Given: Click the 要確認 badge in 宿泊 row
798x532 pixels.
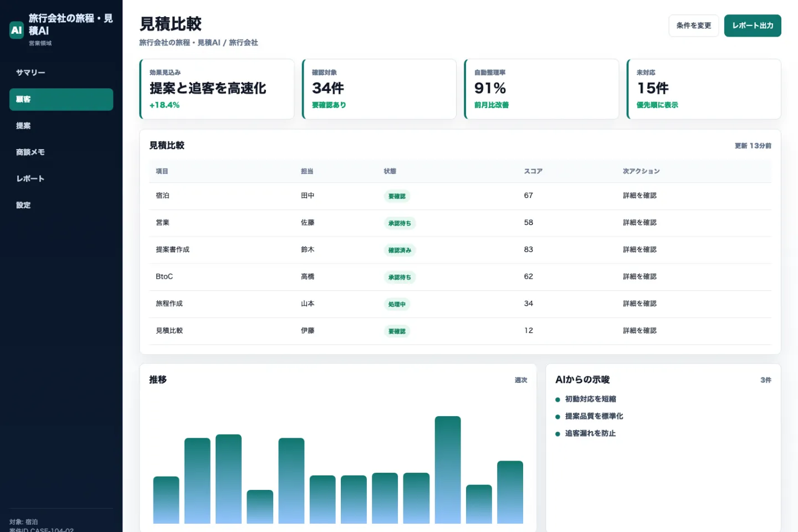Looking at the screenshot, I should (x=397, y=196).
